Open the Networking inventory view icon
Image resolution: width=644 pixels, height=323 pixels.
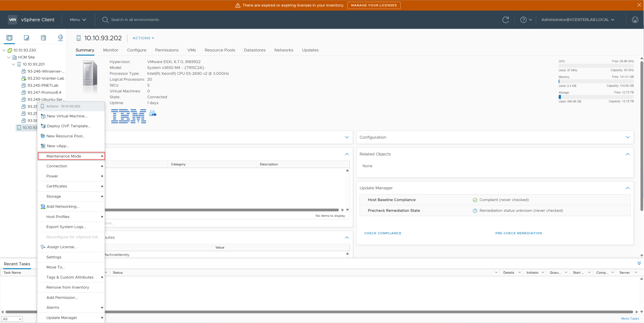tap(60, 38)
